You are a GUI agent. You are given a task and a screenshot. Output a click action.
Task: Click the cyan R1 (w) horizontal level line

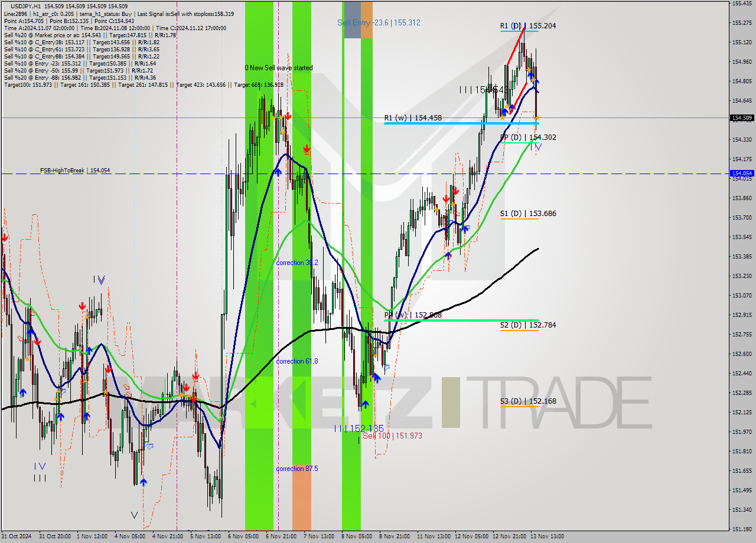461,123
